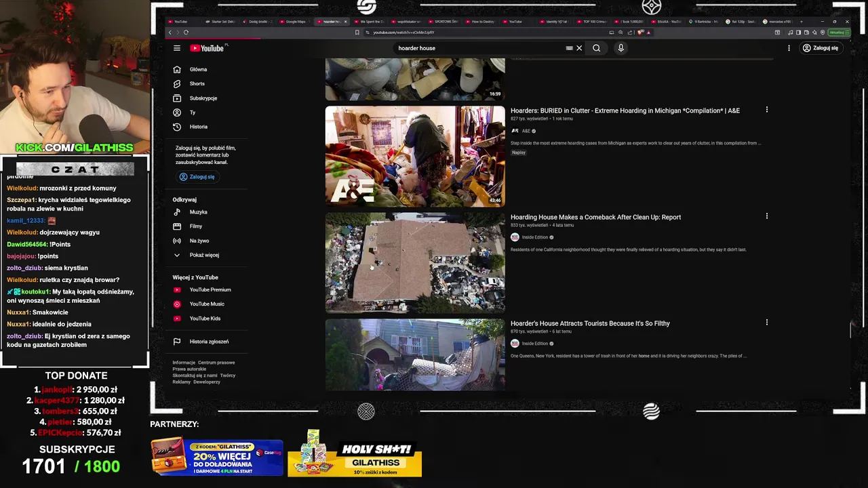Bookmark page via address bar bookmark icon
Image resolution: width=868 pixels, height=488 pixels.
click(357, 33)
